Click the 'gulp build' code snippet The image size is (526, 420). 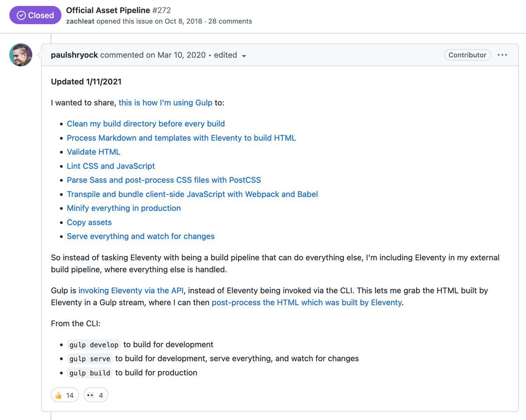(90, 373)
